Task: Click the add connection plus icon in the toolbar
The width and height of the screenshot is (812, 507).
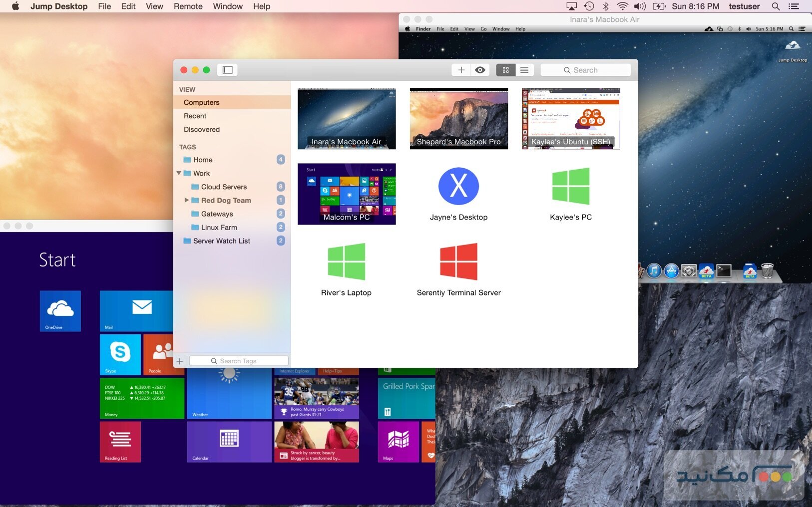Action: pyautogui.click(x=461, y=70)
